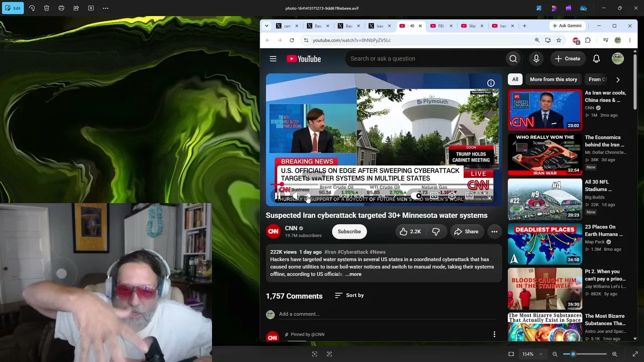Viewport: 644px width, 362px height.
Task: Open All 30 NFL Stadiums video thumbnail
Action: (x=545, y=199)
